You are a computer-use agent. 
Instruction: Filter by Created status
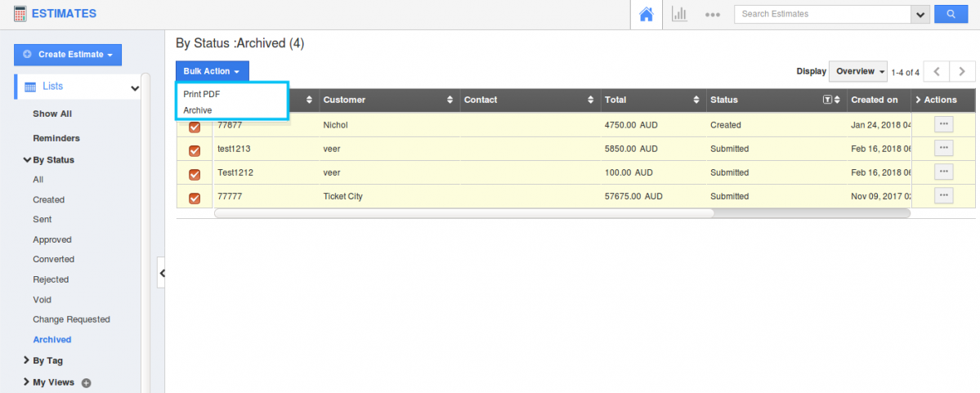49,200
